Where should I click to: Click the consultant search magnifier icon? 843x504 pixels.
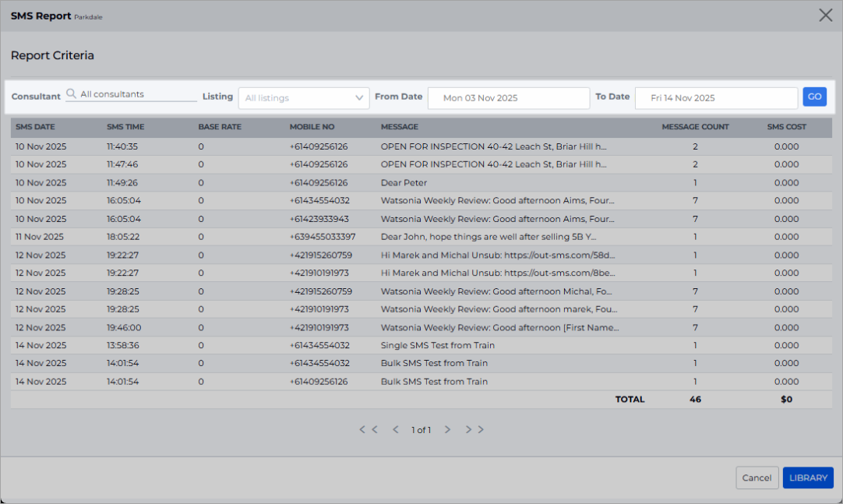pos(71,94)
